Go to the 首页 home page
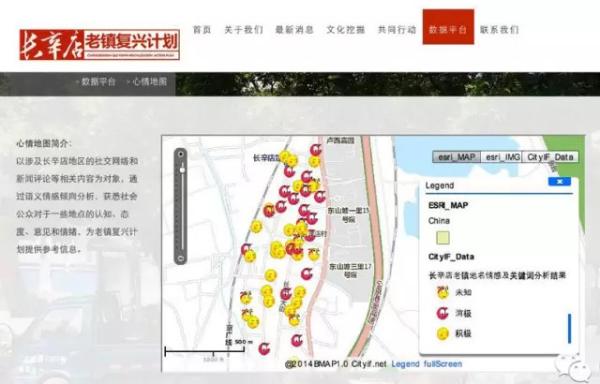 202,30
